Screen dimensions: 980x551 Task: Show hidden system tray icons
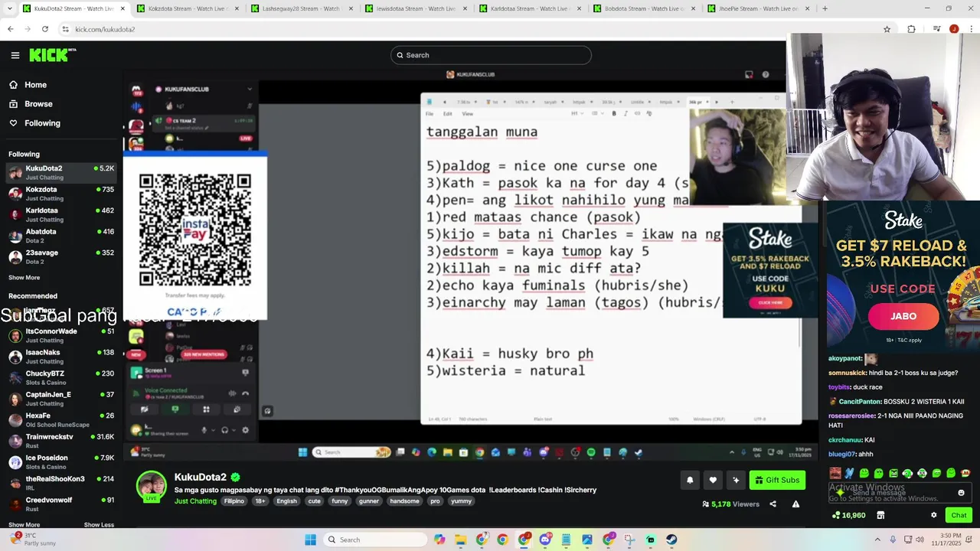(877, 540)
